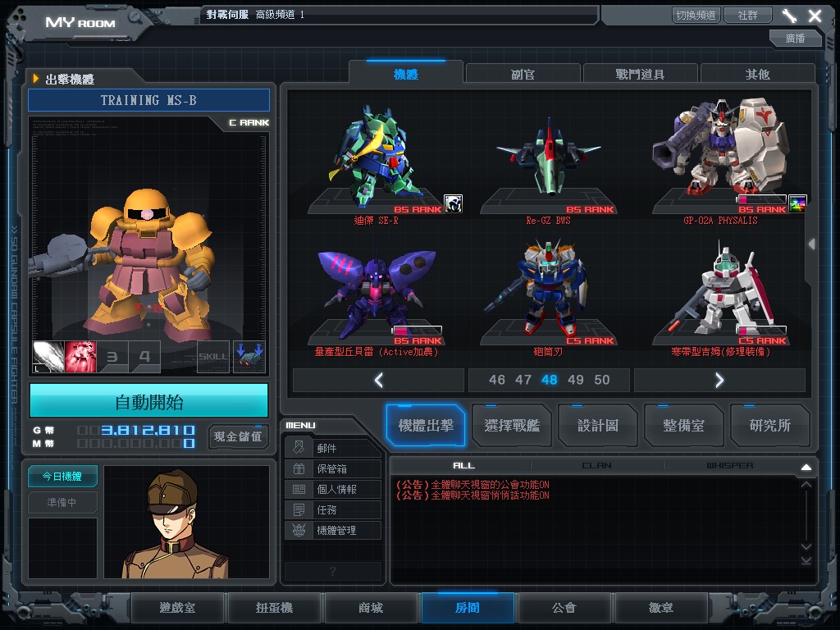Click the 切換頻道 switch channel button

pyautogui.click(x=696, y=15)
